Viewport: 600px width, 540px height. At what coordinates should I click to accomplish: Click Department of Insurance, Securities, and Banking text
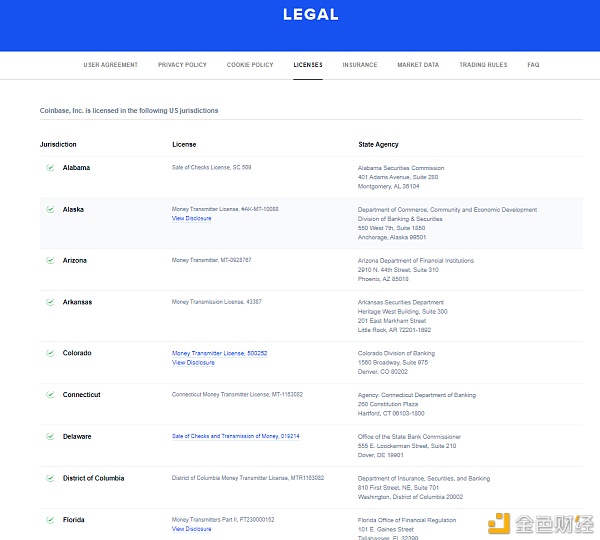[x=424, y=478]
